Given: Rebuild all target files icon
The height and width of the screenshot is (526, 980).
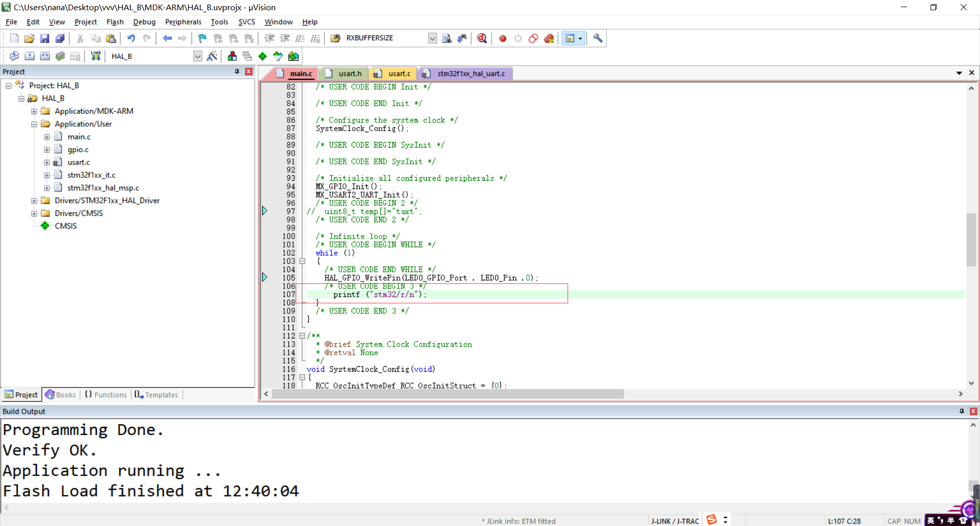Looking at the screenshot, I should 45,56.
